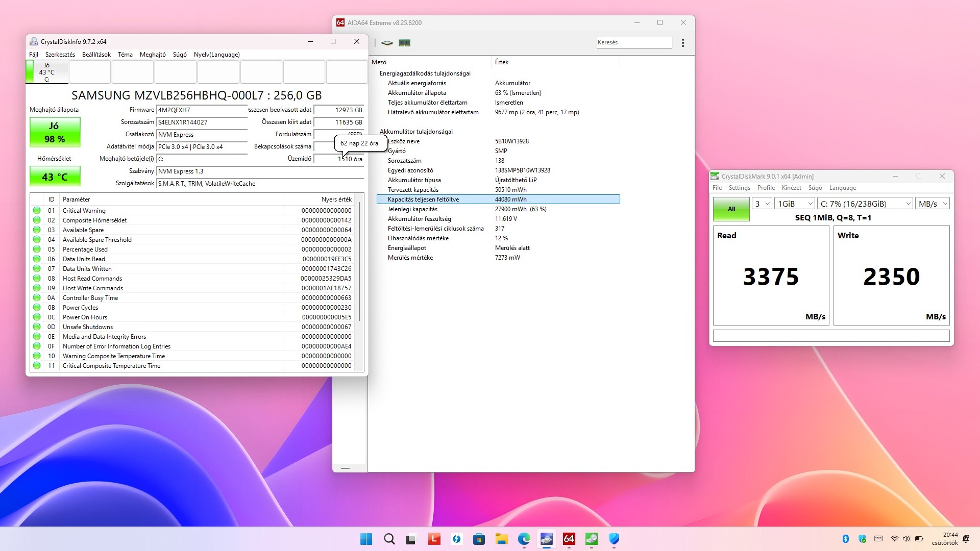Click the green status circle for Critical Warning
Screen dimensions: 980x551
37,210
